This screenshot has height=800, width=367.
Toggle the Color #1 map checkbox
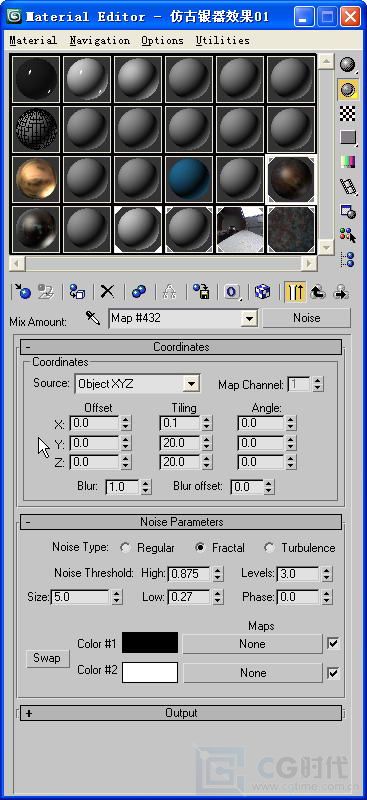tap(333, 644)
